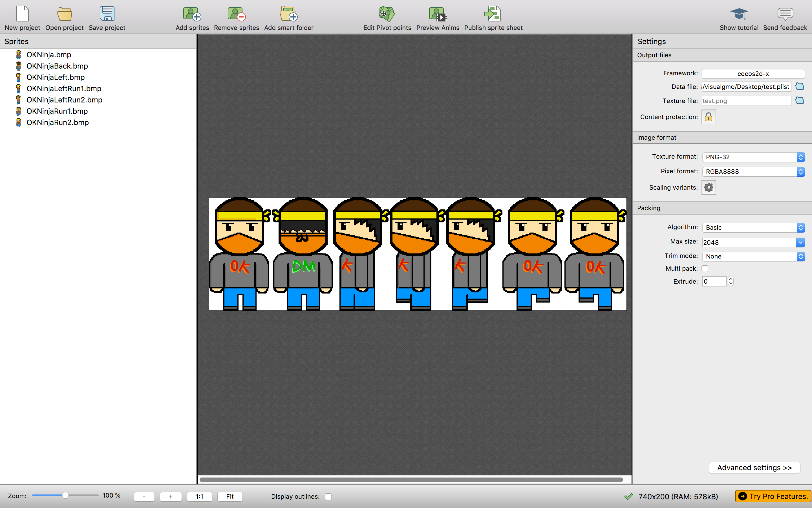The height and width of the screenshot is (508, 812).
Task: Click the 740x200 RAM status text
Action: pyautogui.click(x=678, y=497)
